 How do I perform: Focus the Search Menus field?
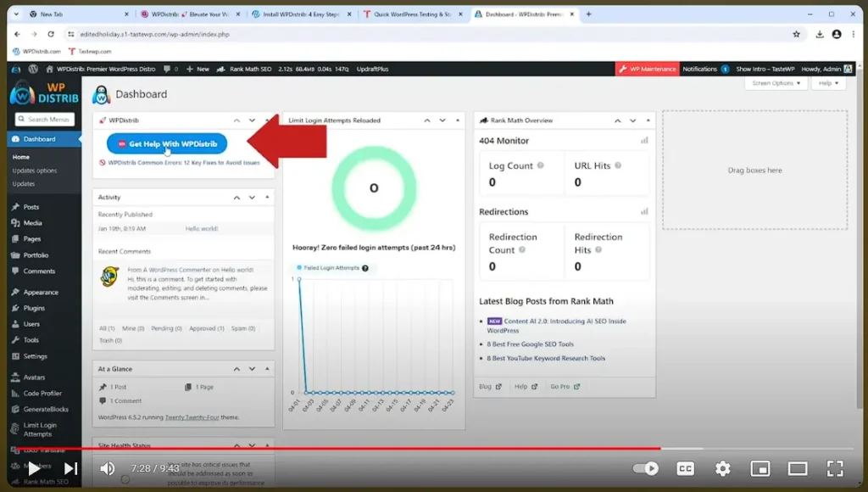pyautogui.click(x=45, y=119)
